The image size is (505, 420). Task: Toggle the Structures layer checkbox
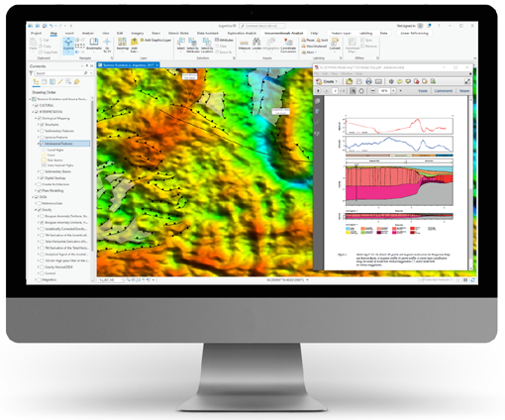42,125
